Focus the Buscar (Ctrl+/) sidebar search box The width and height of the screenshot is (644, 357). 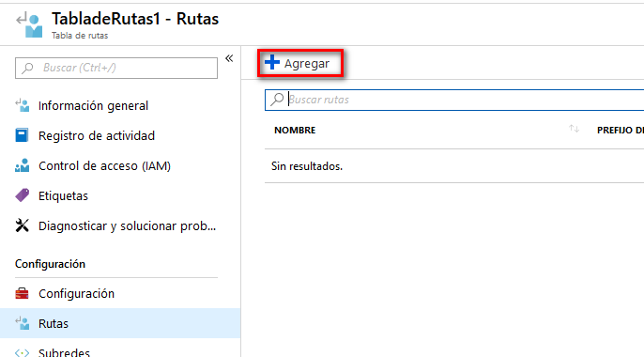coord(116,68)
